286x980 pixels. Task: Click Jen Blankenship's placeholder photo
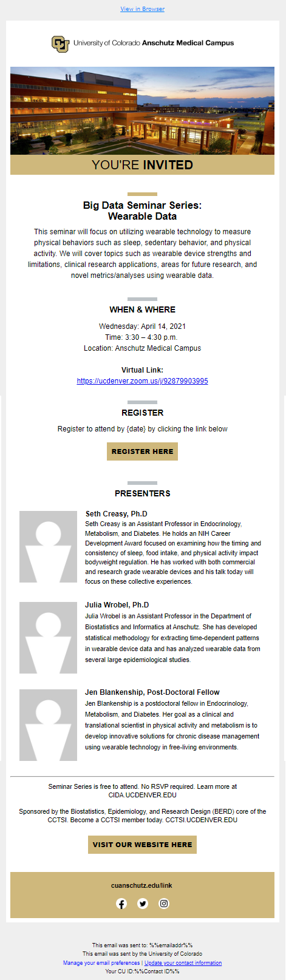tap(48, 725)
